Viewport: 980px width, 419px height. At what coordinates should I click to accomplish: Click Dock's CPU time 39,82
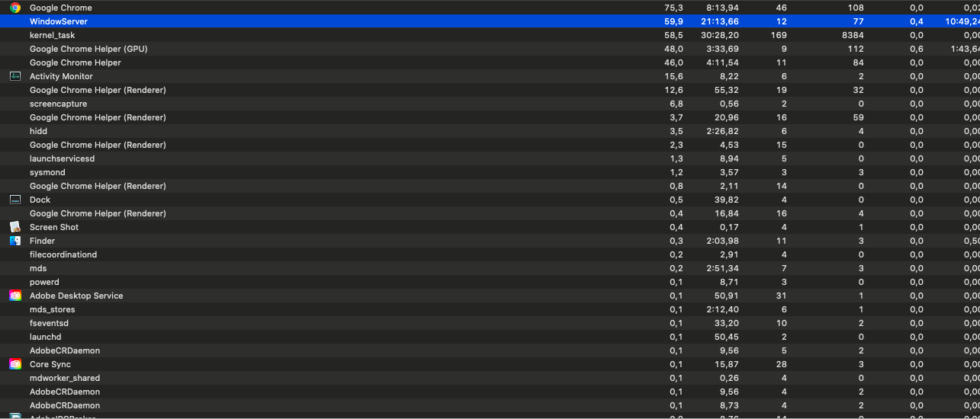tap(725, 200)
